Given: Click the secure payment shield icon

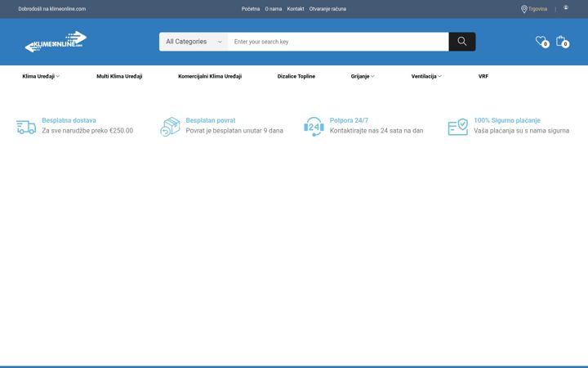Looking at the screenshot, I should (x=458, y=127).
